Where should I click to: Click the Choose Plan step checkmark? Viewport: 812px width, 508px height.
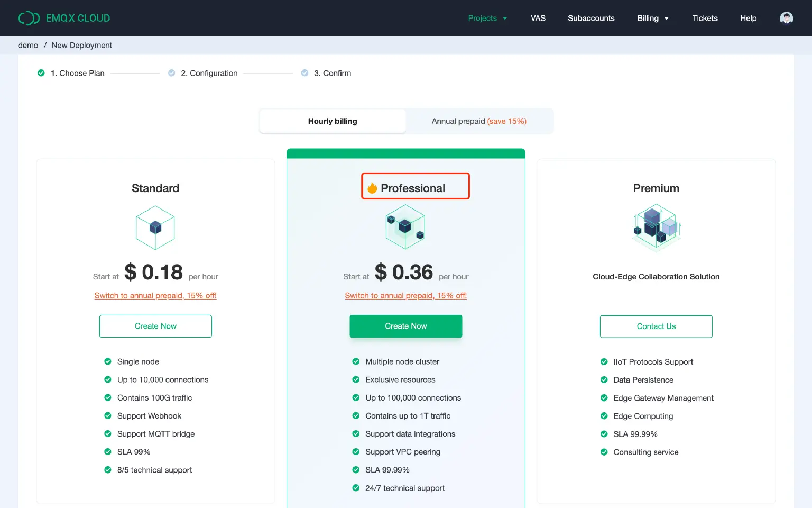click(41, 73)
